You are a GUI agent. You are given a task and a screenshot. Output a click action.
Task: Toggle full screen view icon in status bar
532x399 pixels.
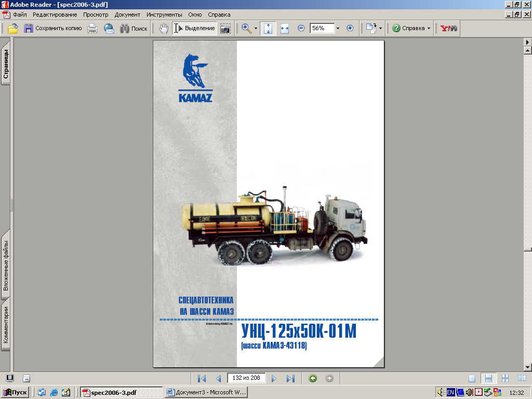[x=10, y=378]
